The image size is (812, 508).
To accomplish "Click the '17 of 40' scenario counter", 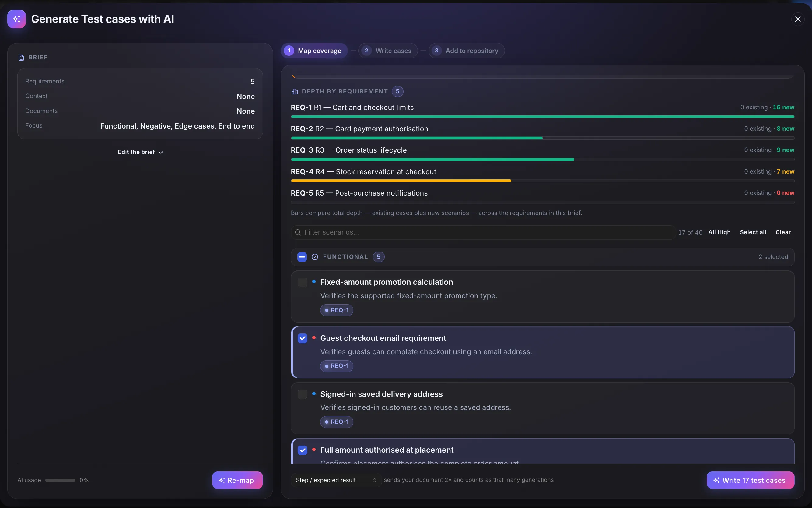I will coord(690,232).
